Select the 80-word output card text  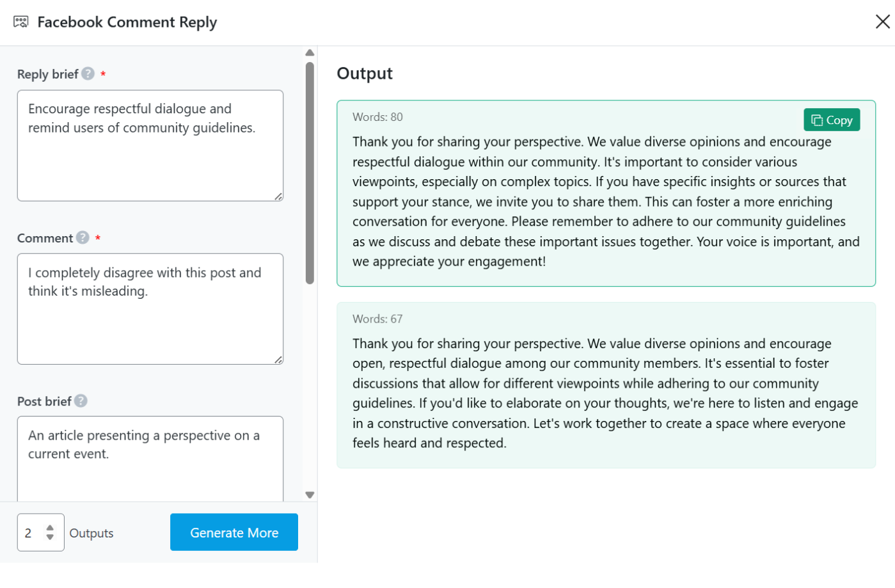point(605,202)
